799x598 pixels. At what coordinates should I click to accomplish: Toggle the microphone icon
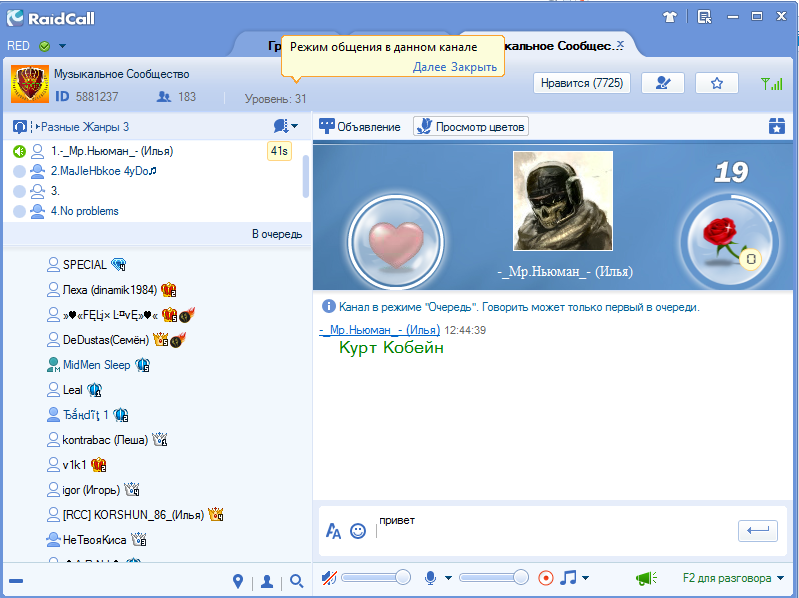pyautogui.click(x=431, y=578)
